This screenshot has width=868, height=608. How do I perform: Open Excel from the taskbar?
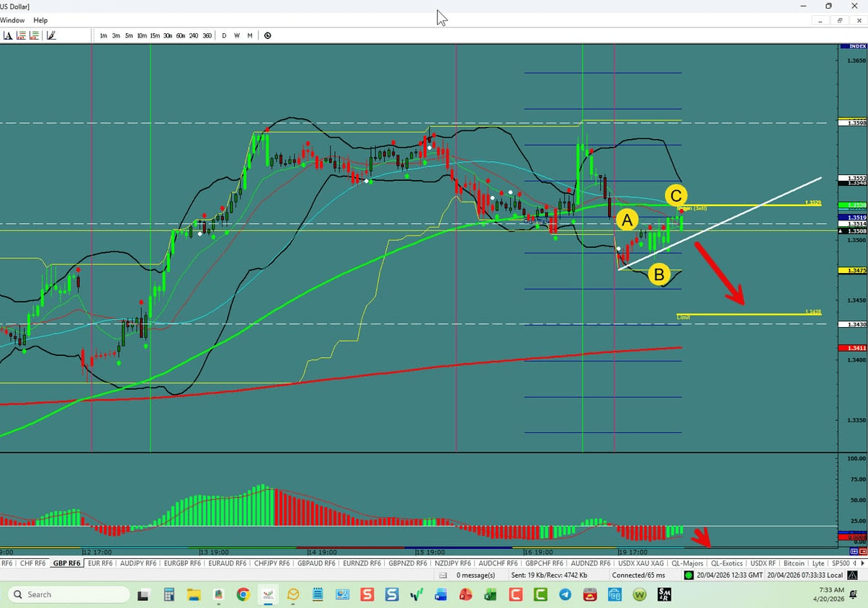[x=490, y=595]
